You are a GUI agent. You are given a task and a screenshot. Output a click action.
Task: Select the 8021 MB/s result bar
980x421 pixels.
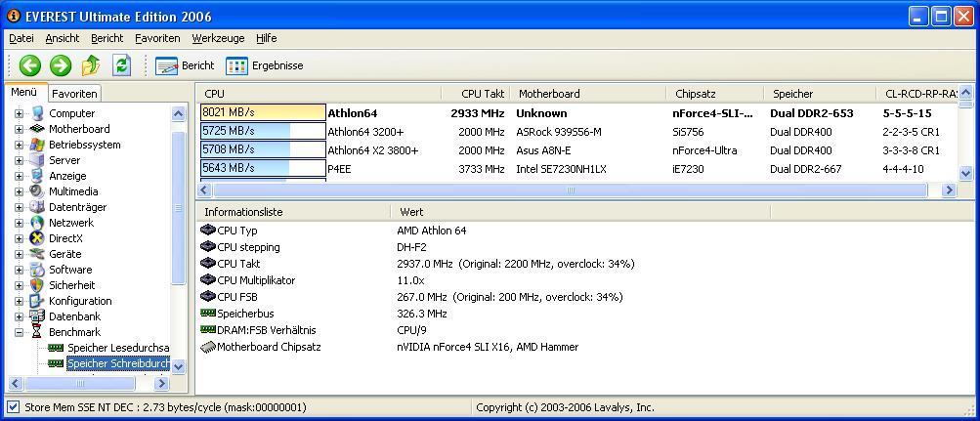click(263, 113)
